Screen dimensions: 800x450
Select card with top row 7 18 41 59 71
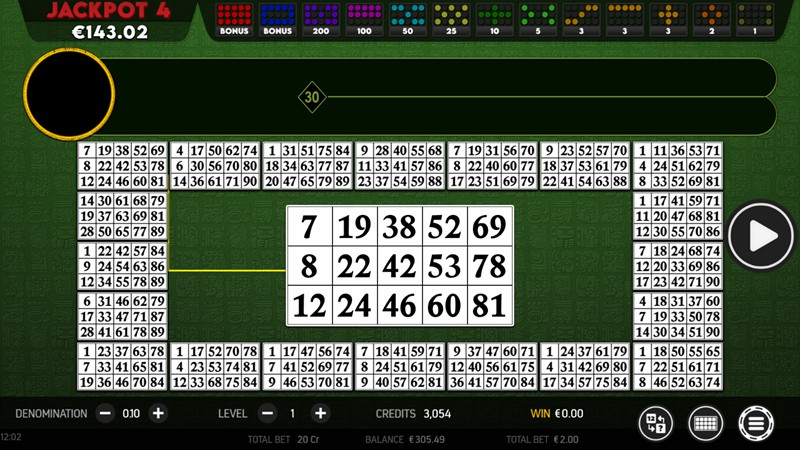(x=399, y=367)
